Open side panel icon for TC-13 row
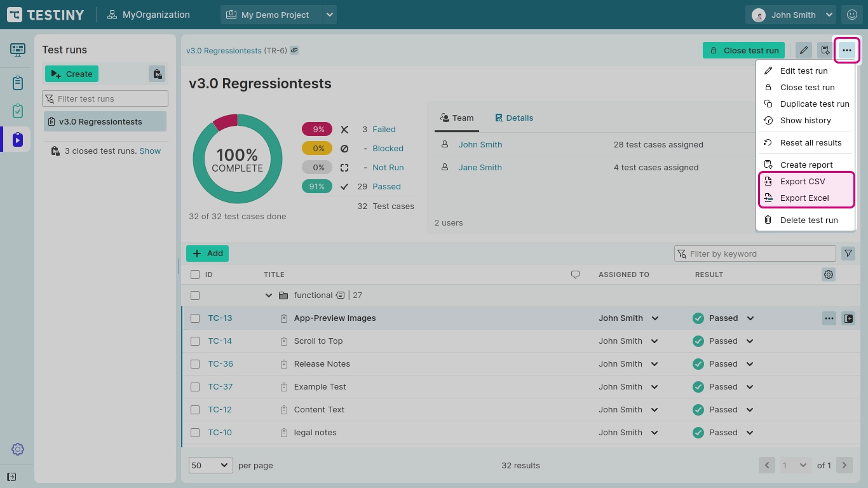The width and height of the screenshot is (868, 488). click(x=848, y=318)
